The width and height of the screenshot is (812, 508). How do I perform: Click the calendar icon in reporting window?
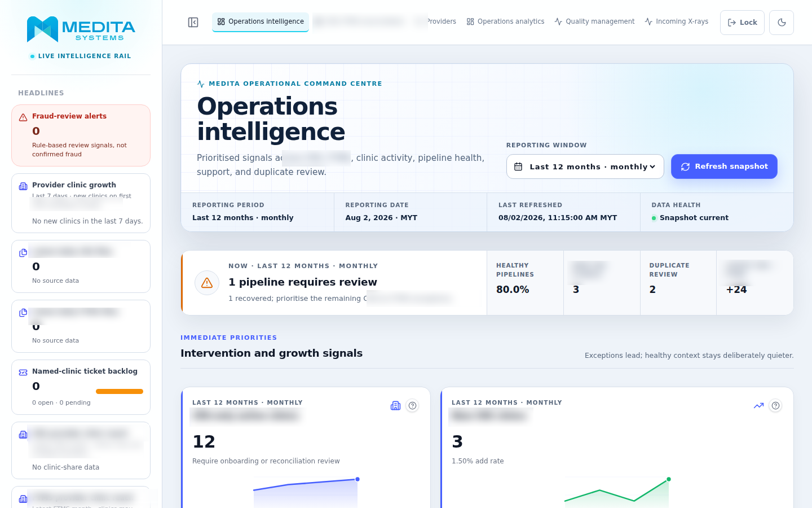click(x=518, y=167)
